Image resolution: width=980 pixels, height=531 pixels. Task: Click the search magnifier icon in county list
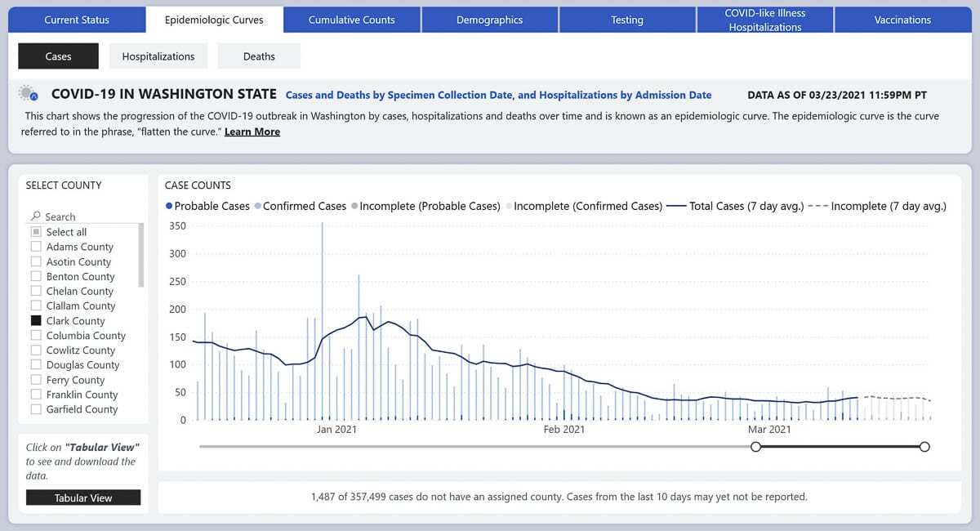point(35,216)
